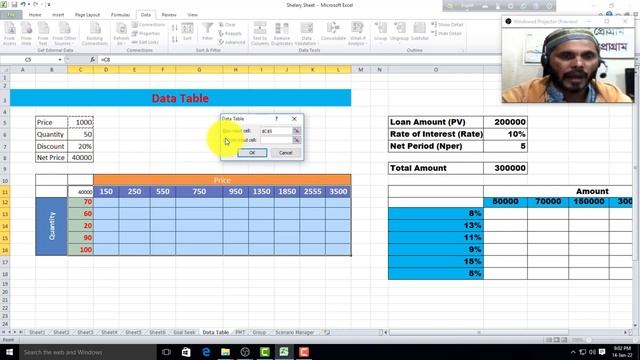Open Windows Start menu
The image size is (640, 360).
pos(9,352)
